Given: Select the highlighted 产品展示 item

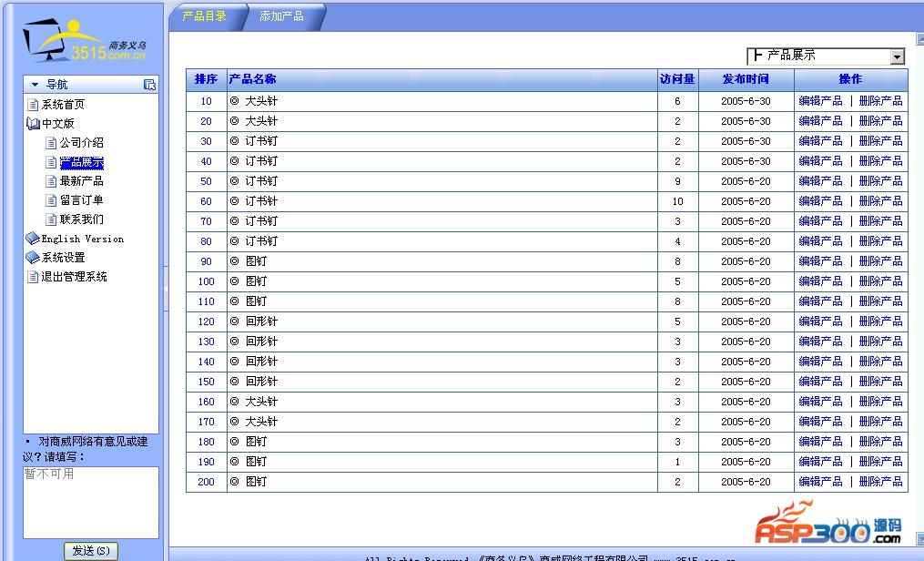Looking at the screenshot, I should [x=81, y=162].
